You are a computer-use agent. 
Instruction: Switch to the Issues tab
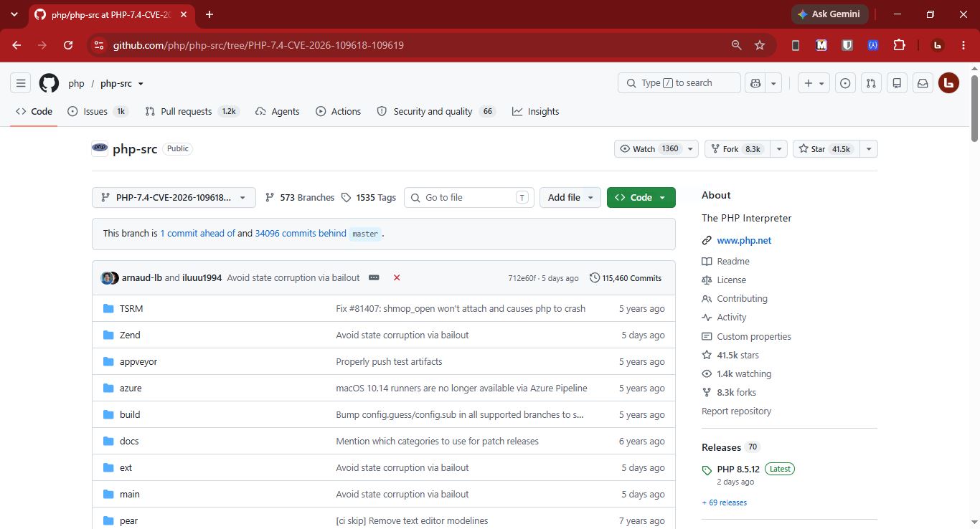(98, 111)
